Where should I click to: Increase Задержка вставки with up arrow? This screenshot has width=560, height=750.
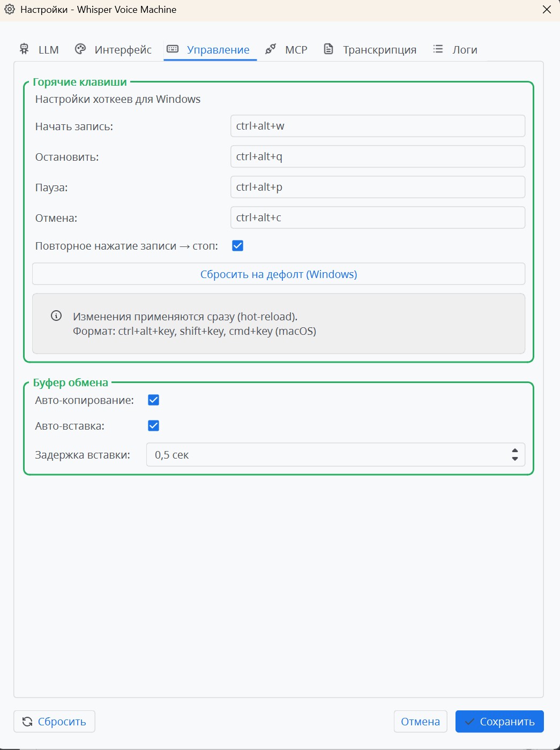coord(515,451)
